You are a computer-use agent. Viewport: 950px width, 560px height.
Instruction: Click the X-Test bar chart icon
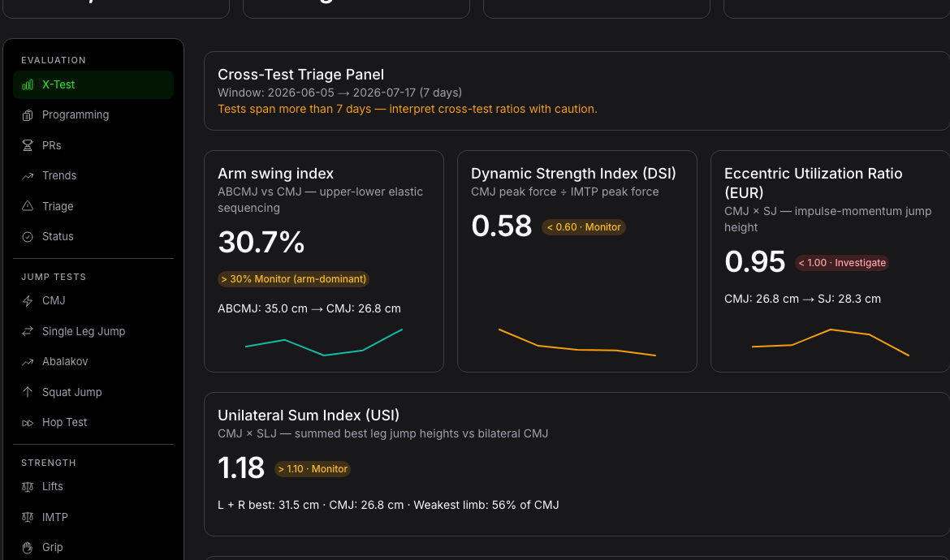(28, 84)
